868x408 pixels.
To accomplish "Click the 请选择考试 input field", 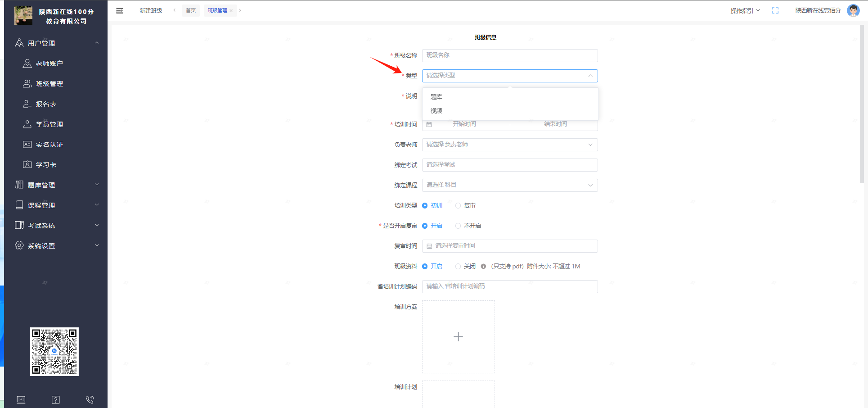I will [510, 165].
